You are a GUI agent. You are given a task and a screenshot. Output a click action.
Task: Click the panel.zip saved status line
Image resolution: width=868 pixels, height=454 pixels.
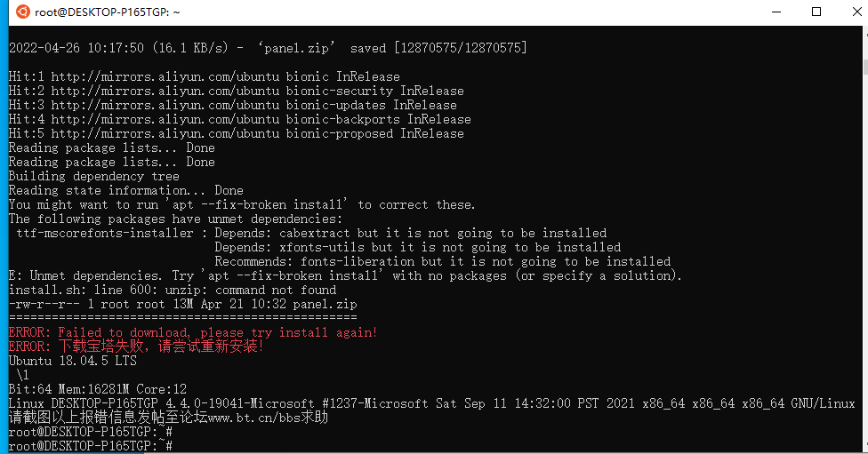[268, 48]
